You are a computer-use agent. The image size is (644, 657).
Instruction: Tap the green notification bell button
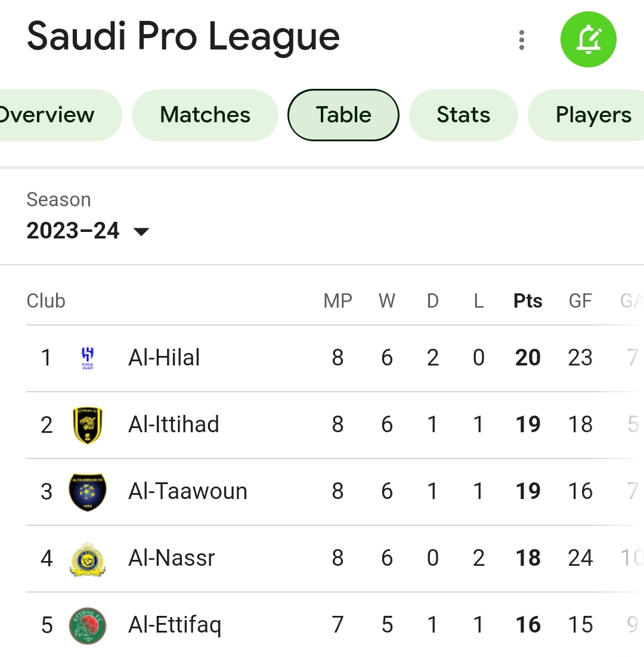589,39
